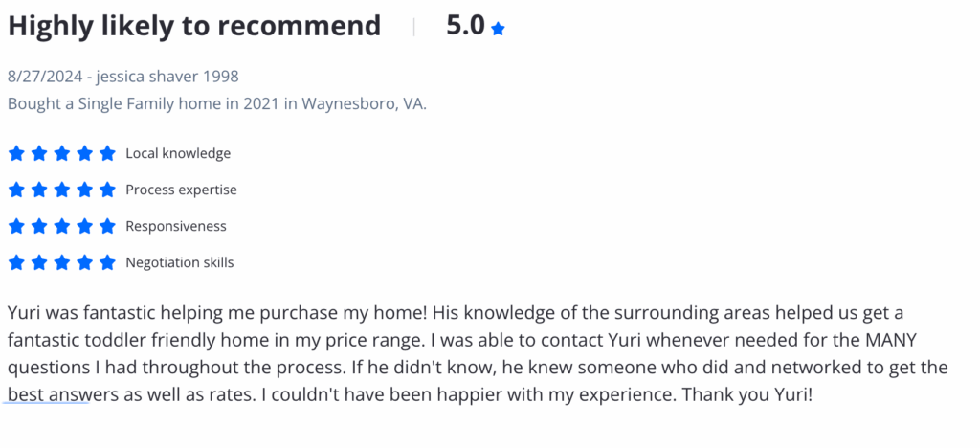Click the 5.0 rating score
This screenshot has width=980, height=448.
pos(466,26)
